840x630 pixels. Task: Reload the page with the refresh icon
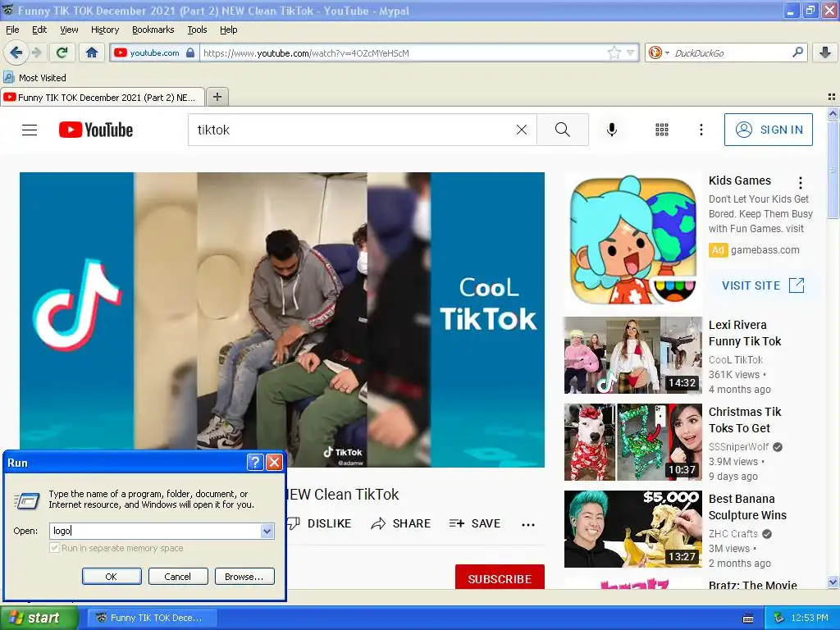point(62,52)
